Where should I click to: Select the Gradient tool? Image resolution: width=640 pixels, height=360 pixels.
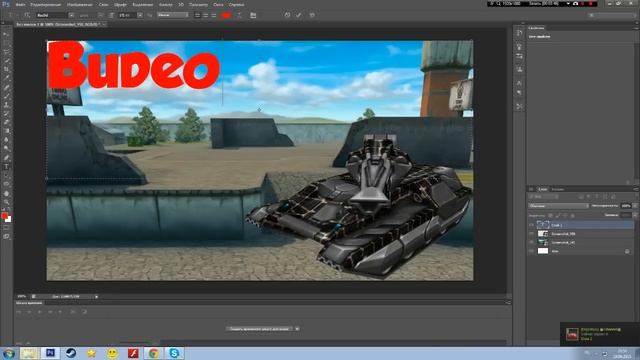(x=7, y=131)
